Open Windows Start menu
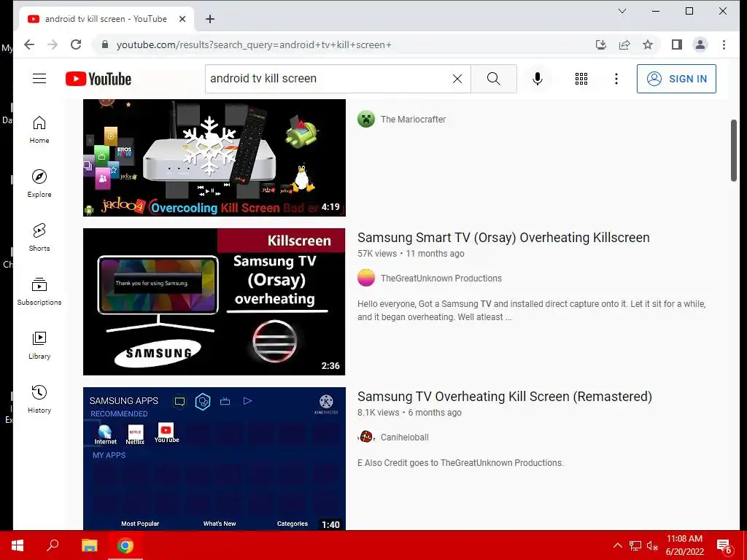This screenshot has width=747, height=560. click(18, 545)
